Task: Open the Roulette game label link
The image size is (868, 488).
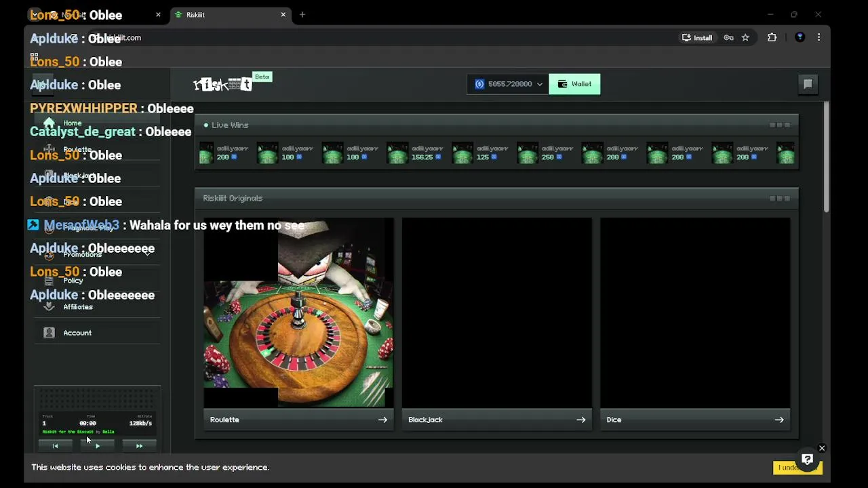Action: click(224, 420)
